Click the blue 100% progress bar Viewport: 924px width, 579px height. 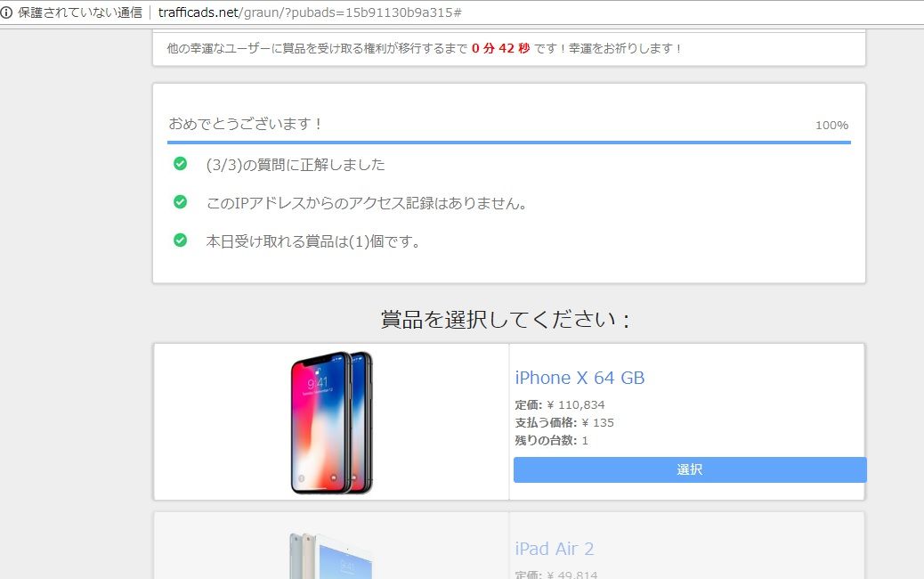click(509, 143)
